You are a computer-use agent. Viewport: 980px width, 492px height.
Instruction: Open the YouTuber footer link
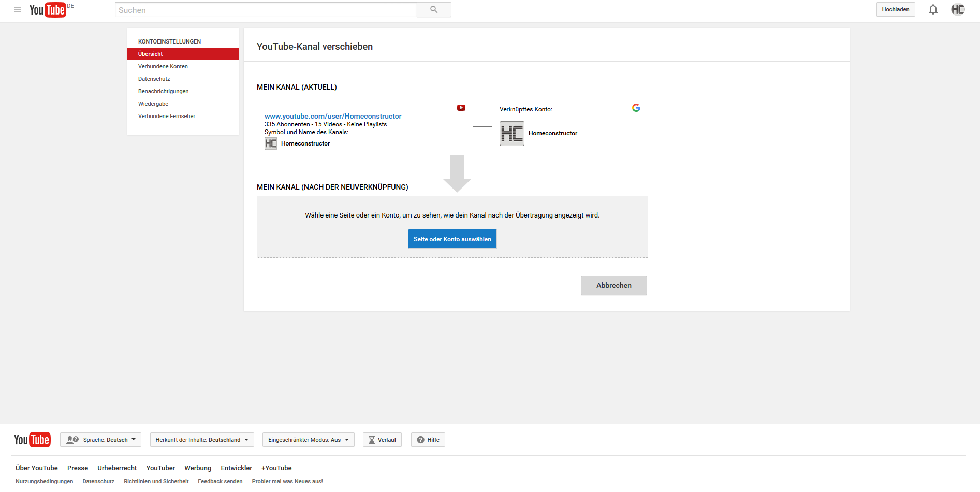pos(160,468)
